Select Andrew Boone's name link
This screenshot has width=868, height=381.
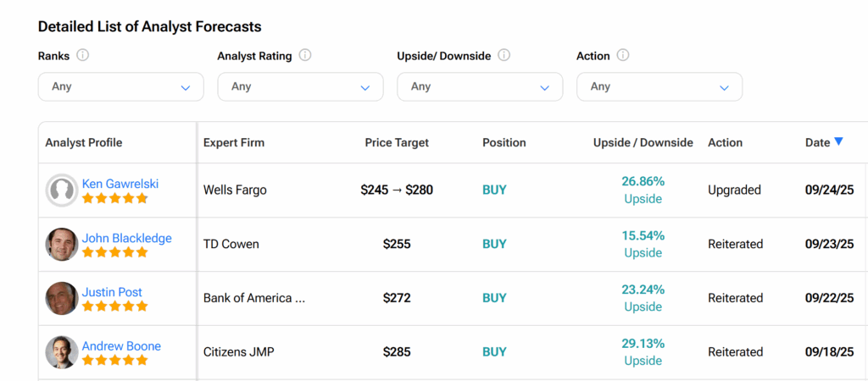[121, 346]
